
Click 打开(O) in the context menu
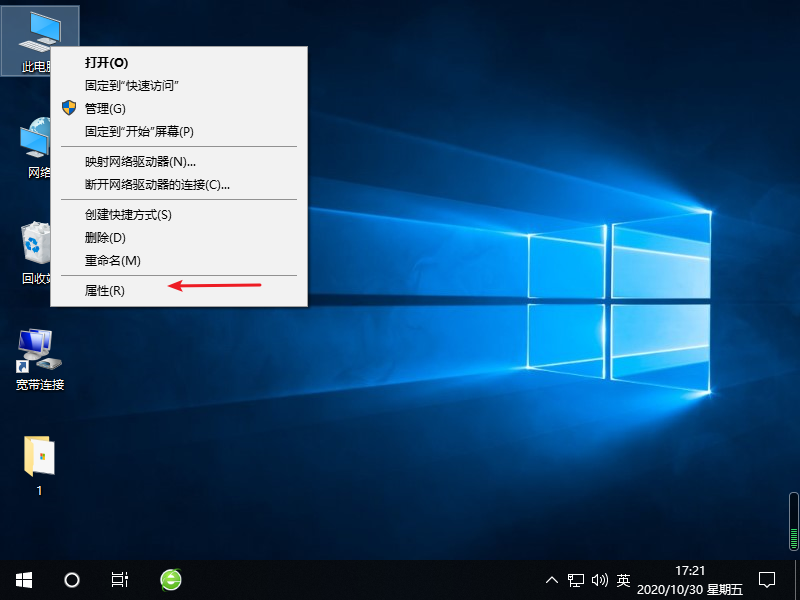[104, 61]
